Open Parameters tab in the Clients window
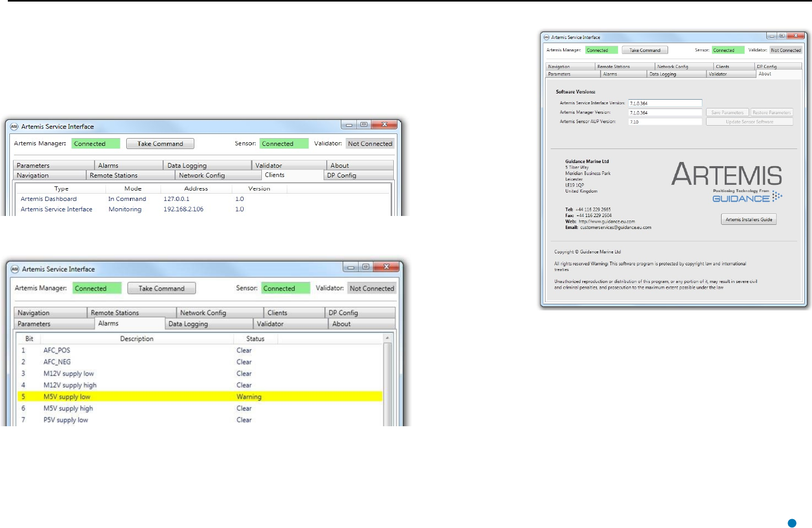812x528 pixels. pos(54,165)
